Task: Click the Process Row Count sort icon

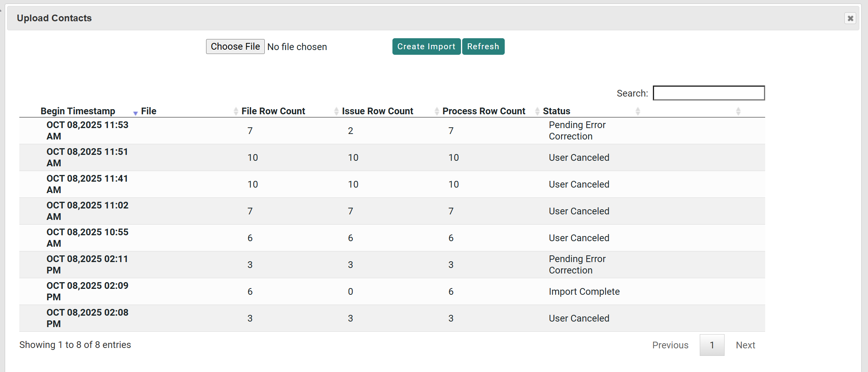Action: click(x=537, y=112)
